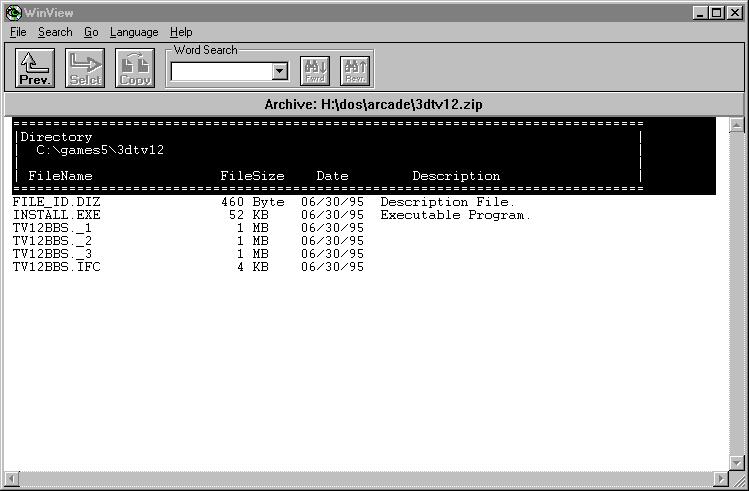
Task: Click the Copy toolbar icon
Action: (x=135, y=68)
